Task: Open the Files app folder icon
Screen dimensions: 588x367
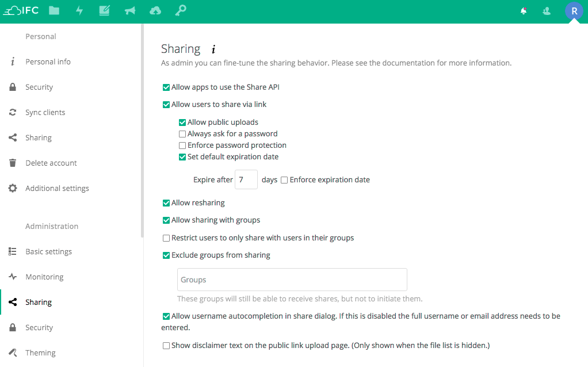Action: (54, 11)
